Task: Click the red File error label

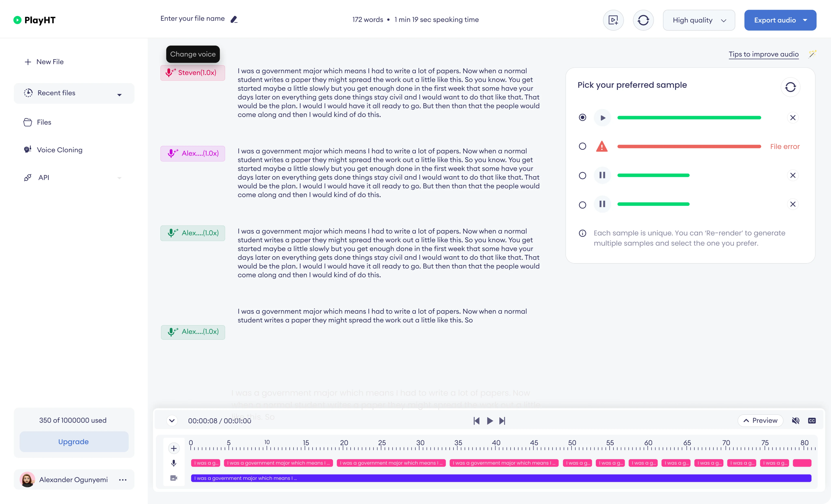Action: point(785,147)
